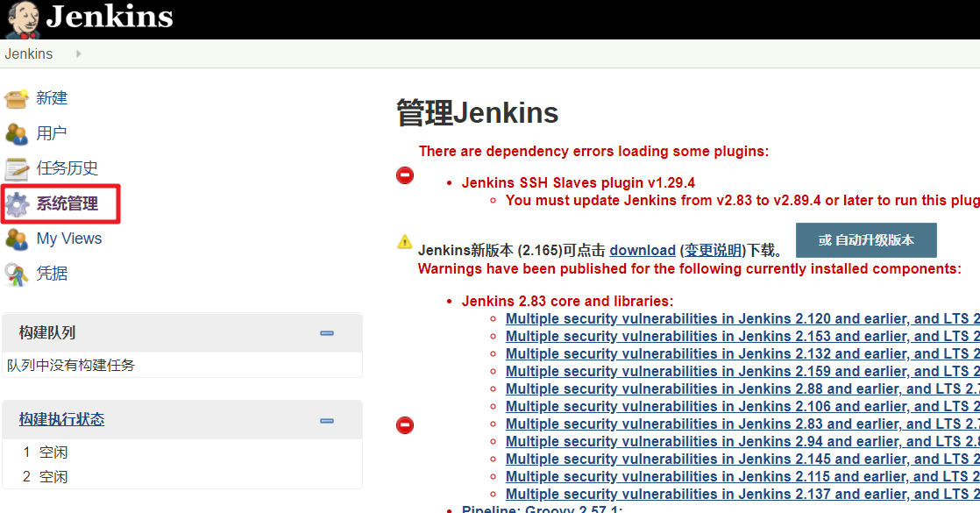The width and height of the screenshot is (980, 513).
Task: Click the 系统管理 gear icon
Action: tap(17, 204)
